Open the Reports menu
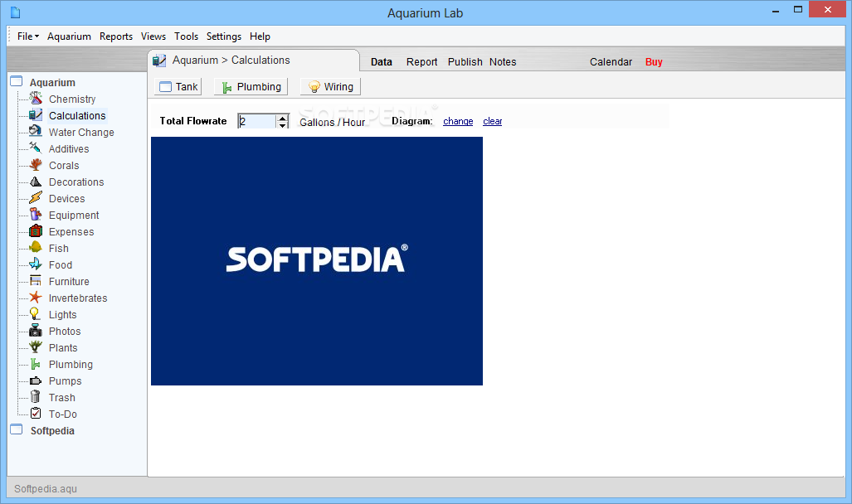The height and width of the screenshot is (504, 852). point(116,36)
